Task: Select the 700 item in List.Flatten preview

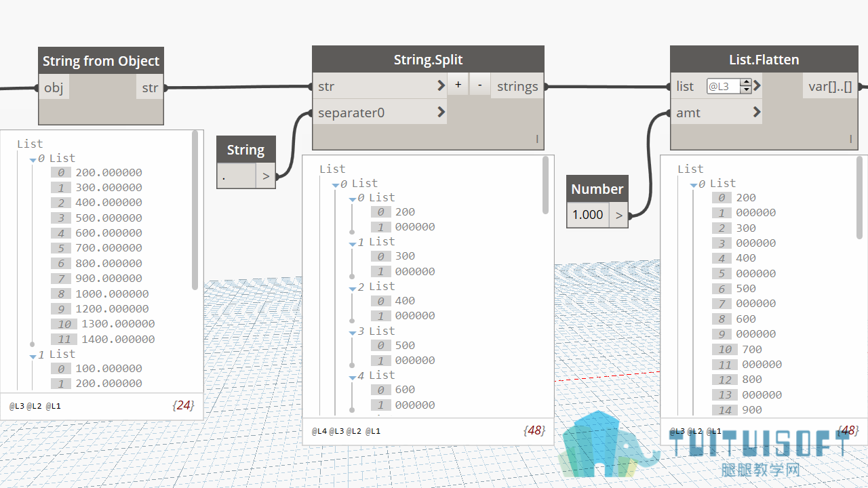Action: pyautogui.click(x=752, y=349)
